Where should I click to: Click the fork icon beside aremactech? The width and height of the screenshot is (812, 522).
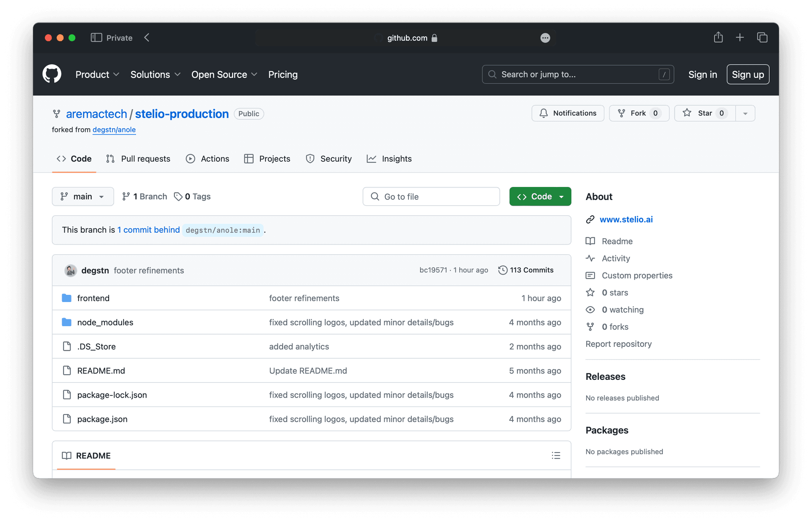tap(57, 114)
